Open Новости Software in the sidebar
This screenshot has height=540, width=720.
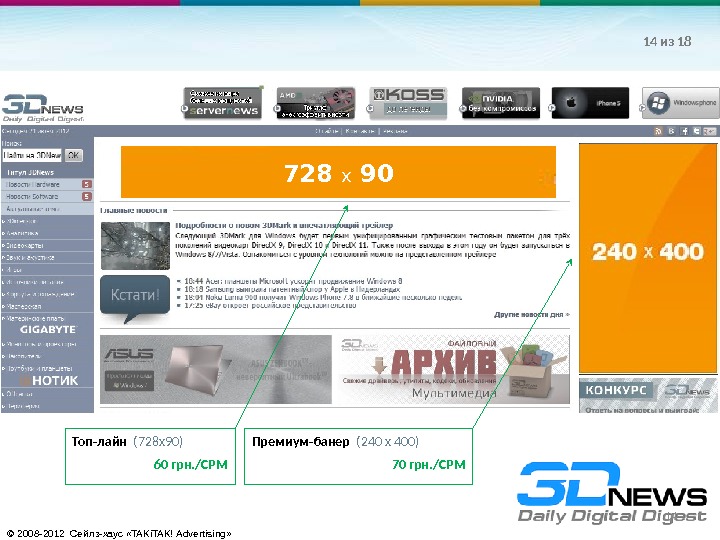coord(32,197)
